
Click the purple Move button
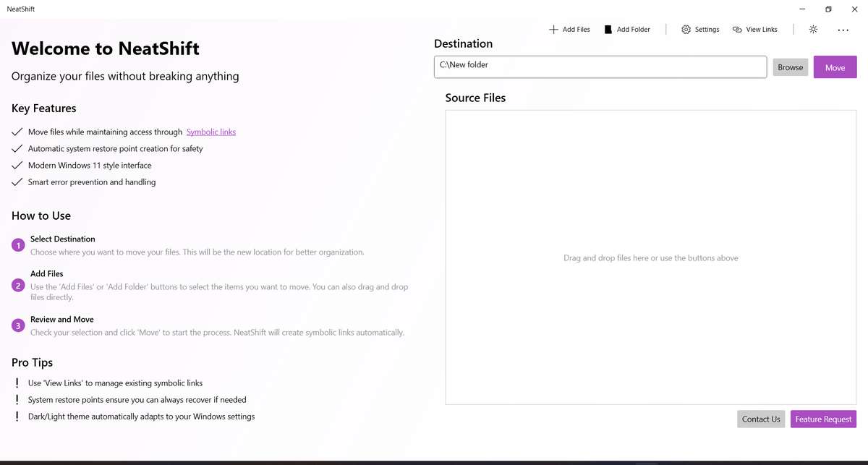[x=835, y=67]
